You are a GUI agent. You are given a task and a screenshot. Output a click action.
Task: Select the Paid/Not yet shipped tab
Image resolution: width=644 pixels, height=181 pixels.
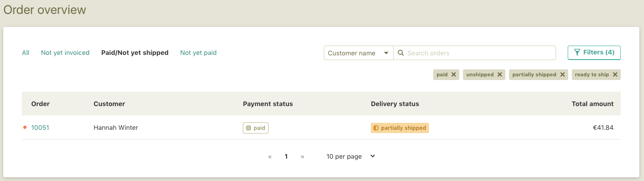[x=135, y=53]
